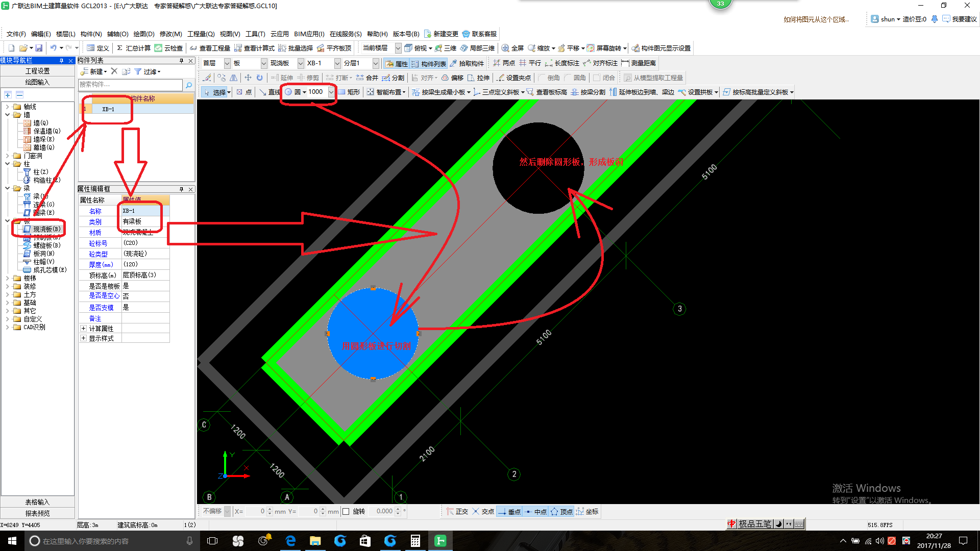
Task: Toggle the 属性 panel button
Action: click(x=397, y=63)
